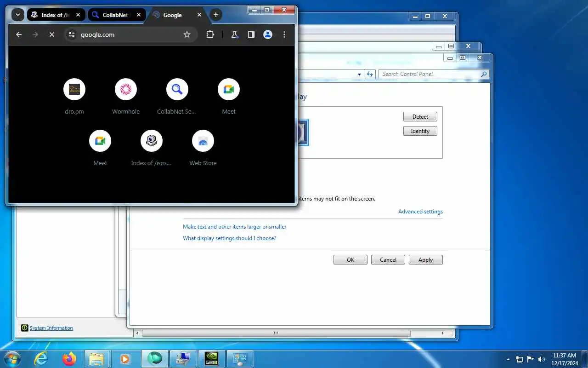Launch Firefox from taskbar
This screenshot has height=368, width=588.
pyautogui.click(x=69, y=359)
